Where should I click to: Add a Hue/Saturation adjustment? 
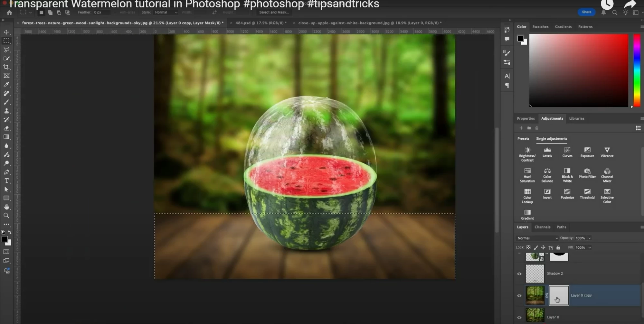[527, 173]
